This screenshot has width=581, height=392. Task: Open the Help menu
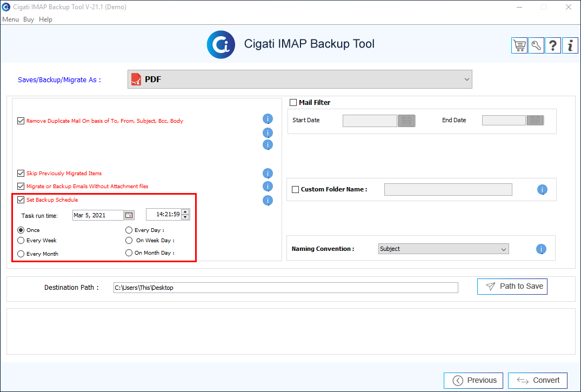click(45, 19)
